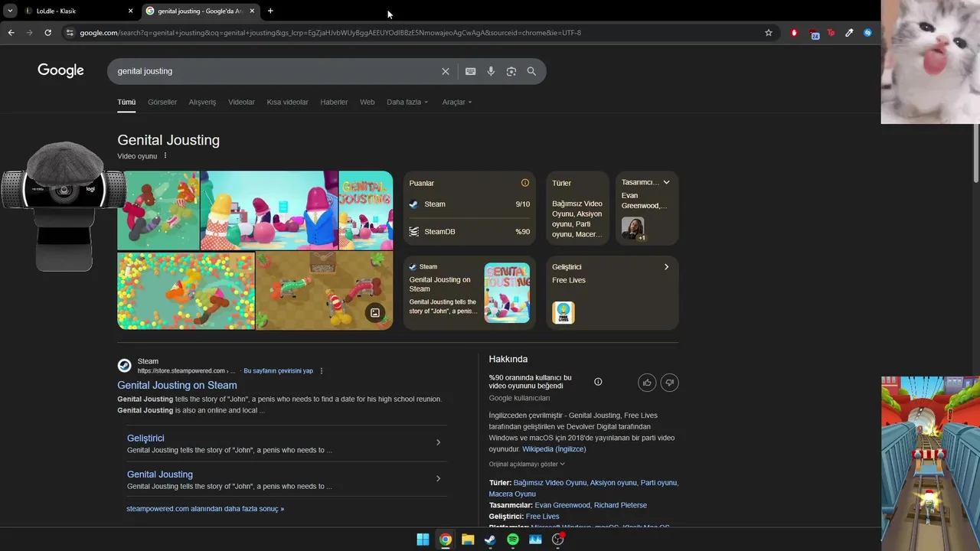
Task: Open Spotify from the taskbar
Action: pyautogui.click(x=513, y=540)
